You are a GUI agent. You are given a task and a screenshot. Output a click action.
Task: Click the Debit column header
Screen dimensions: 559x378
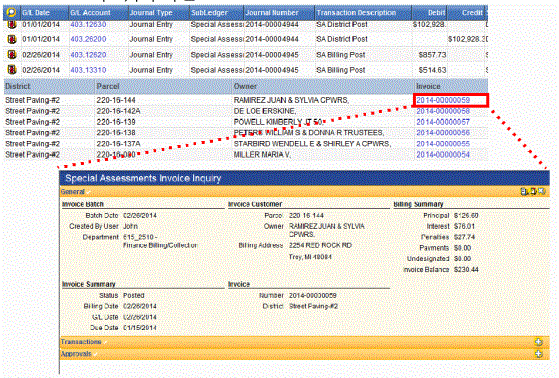(436, 12)
